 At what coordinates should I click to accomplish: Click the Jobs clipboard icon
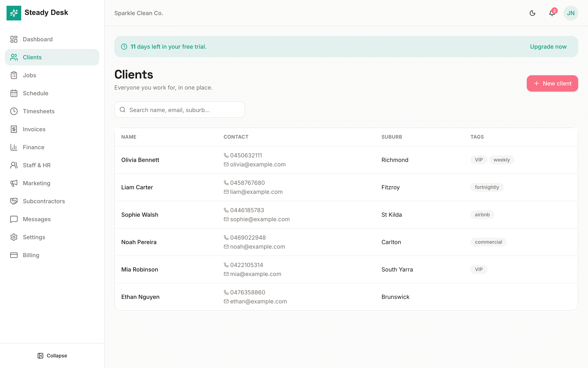pyautogui.click(x=14, y=75)
